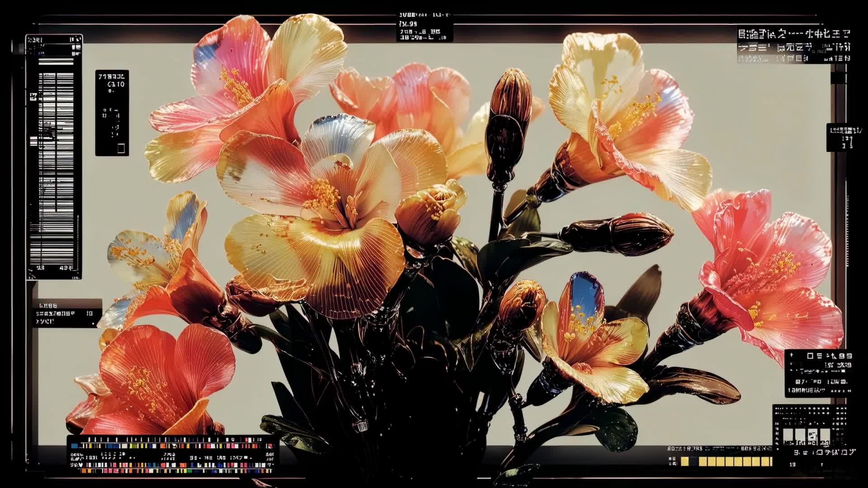Pick the blue swatch at the color strip's left end
868x488 pixels.
pyautogui.click(x=75, y=446)
